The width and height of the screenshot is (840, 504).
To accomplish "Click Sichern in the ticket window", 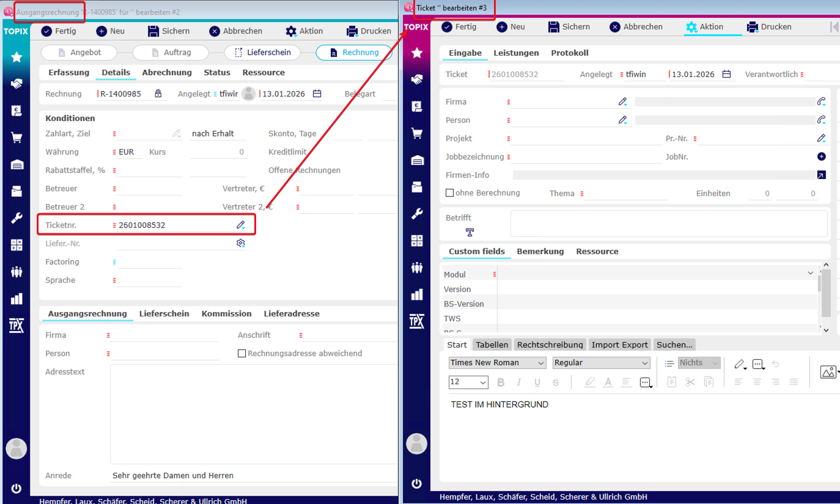I will pos(569,27).
